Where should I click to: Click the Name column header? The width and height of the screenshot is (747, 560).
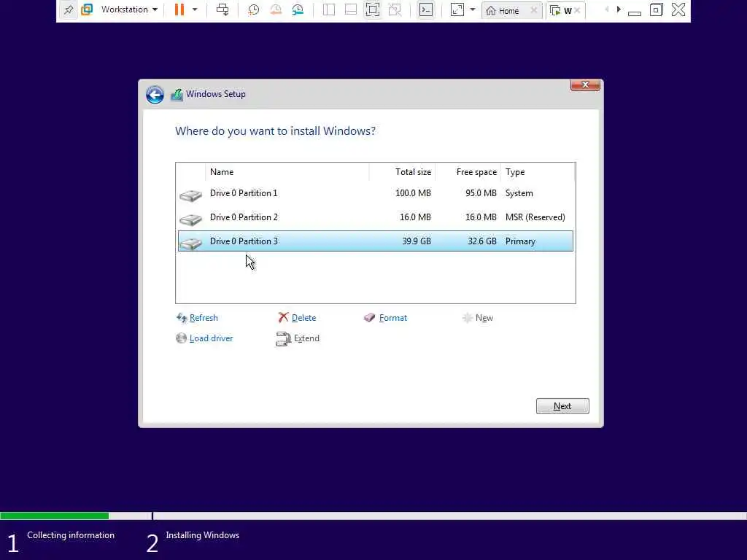click(287, 172)
